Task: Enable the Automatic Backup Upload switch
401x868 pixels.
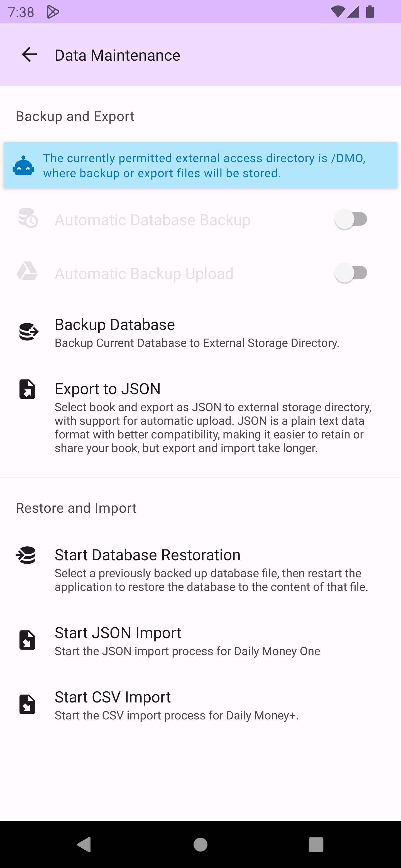Action: tap(351, 273)
